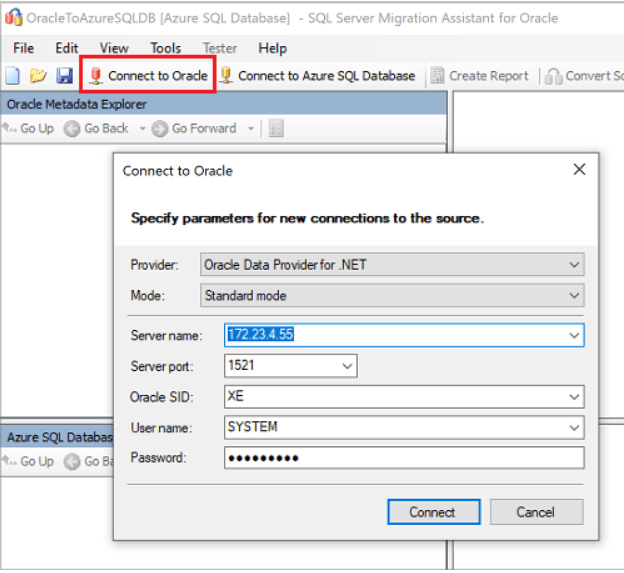Open the File menu
Image resolution: width=624 pixels, height=573 pixels.
tap(23, 48)
